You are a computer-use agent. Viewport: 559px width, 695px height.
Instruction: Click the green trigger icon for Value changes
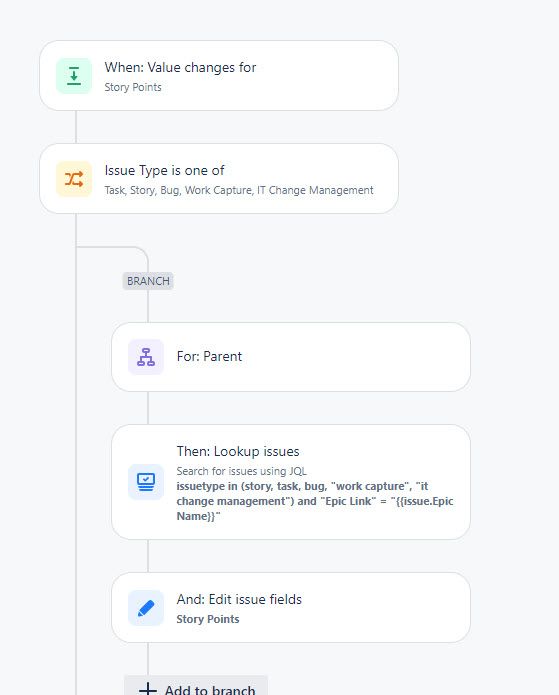(x=74, y=76)
